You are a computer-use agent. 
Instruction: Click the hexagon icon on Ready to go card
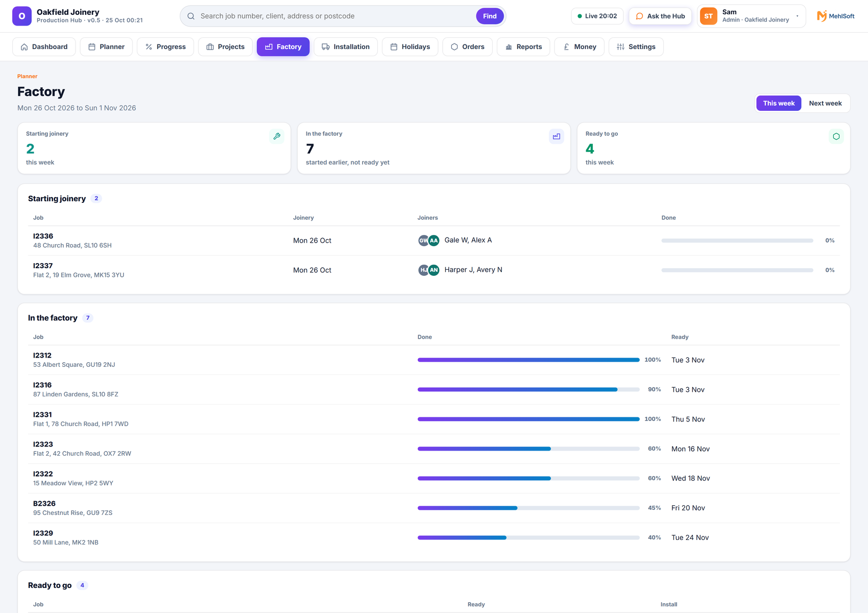tap(836, 136)
